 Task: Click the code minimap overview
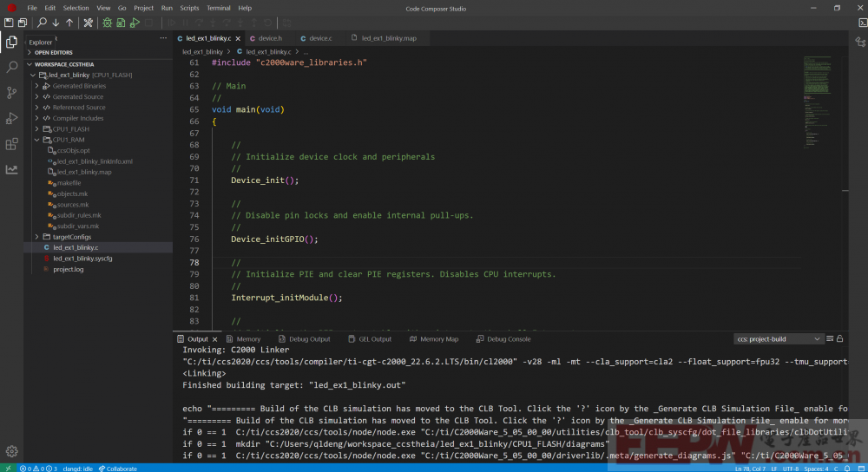tap(818, 102)
